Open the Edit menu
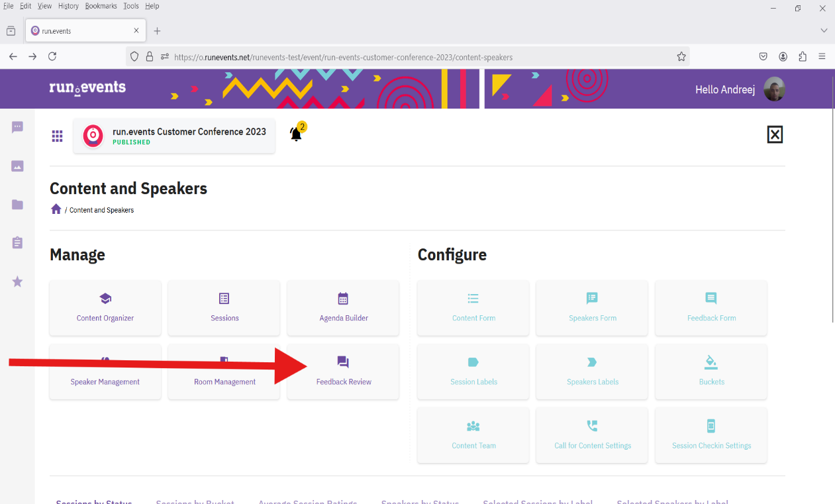 (25, 6)
